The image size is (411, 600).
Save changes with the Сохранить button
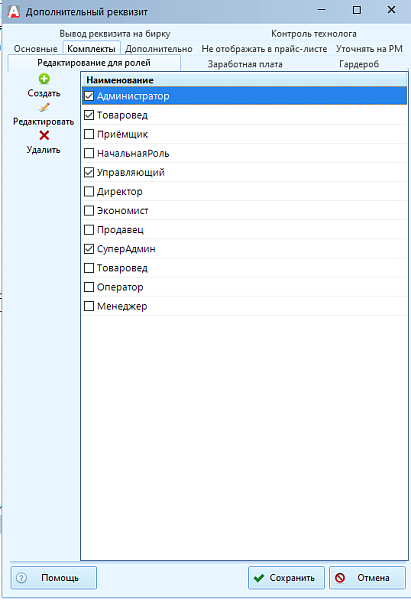[x=286, y=578]
